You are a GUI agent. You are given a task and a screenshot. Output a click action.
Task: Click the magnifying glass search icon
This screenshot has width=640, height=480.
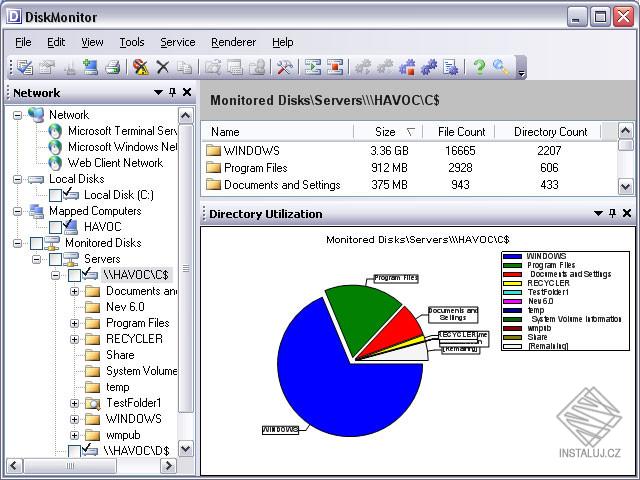point(500,67)
